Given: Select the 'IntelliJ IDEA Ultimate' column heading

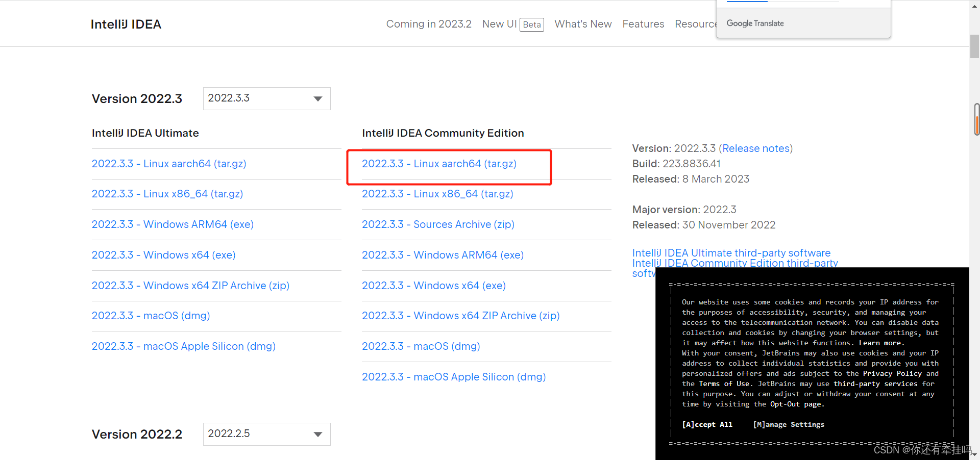Looking at the screenshot, I should 145,133.
